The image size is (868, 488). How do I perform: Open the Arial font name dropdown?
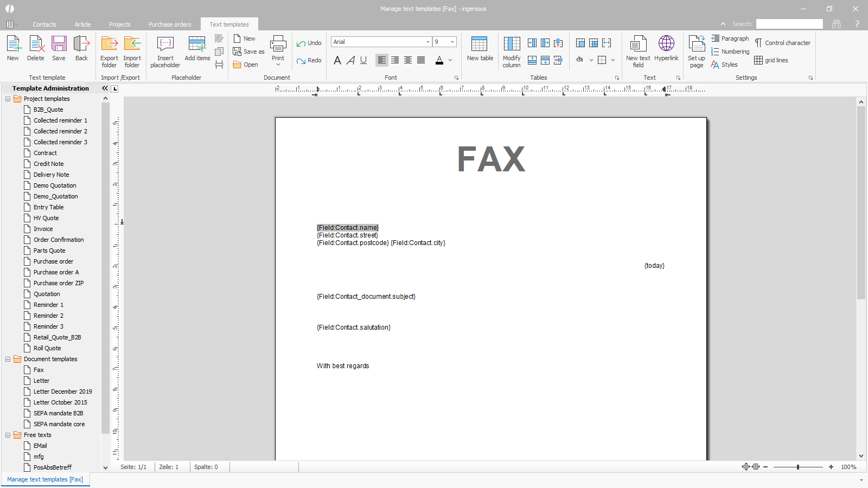427,42
